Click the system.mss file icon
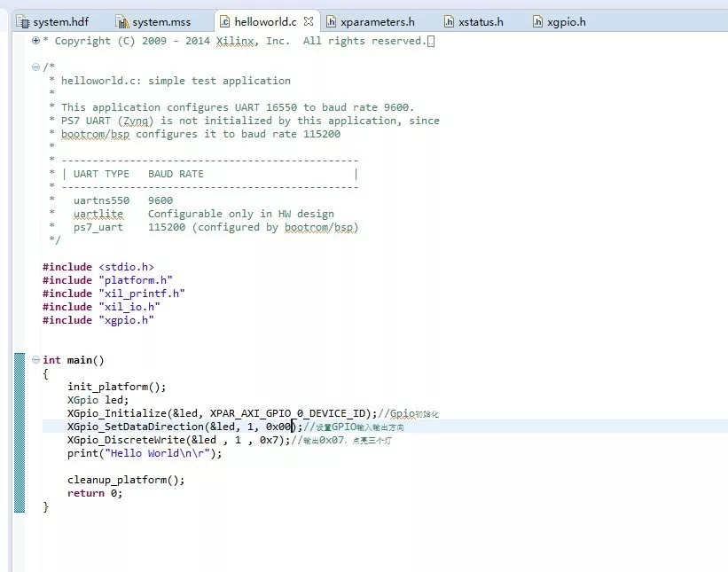This screenshot has width=728, height=572. coord(122,22)
